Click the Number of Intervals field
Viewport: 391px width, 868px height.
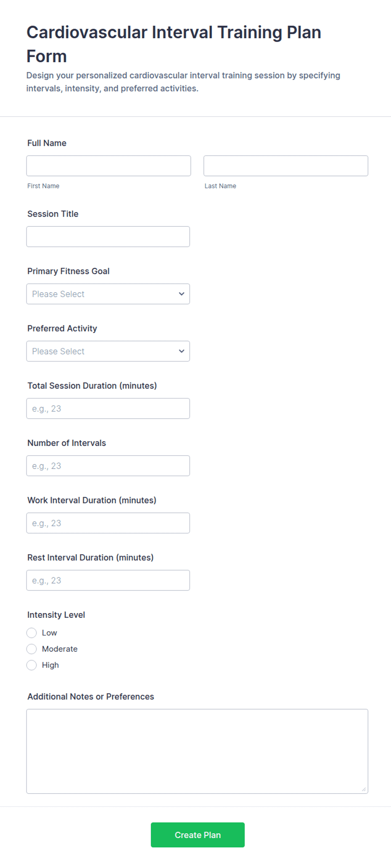coord(108,466)
